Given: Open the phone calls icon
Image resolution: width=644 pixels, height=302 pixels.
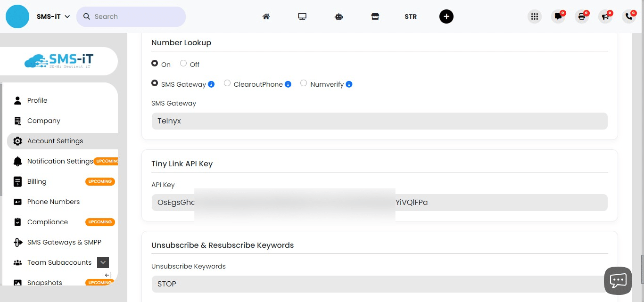Looking at the screenshot, I should click(629, 16).
